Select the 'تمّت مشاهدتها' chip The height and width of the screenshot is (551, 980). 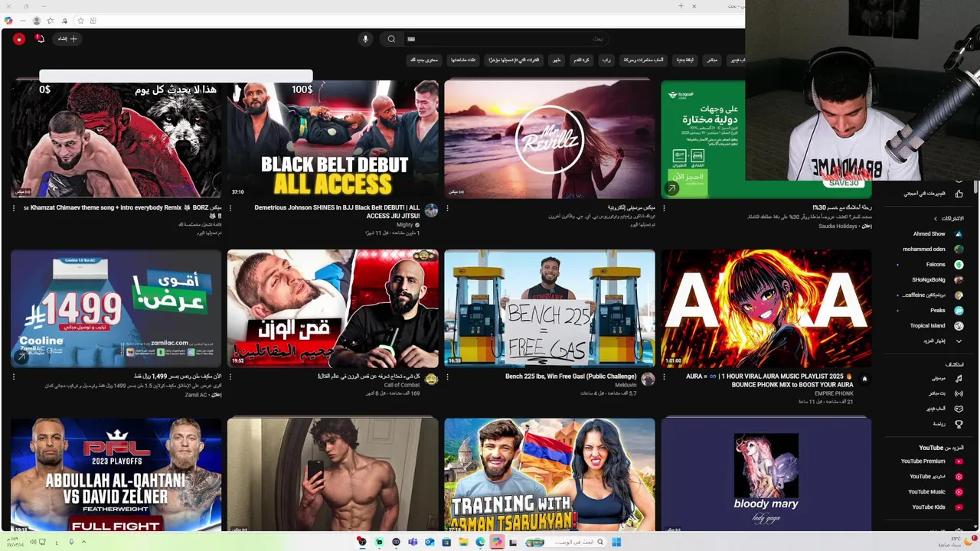pos(462,60)
